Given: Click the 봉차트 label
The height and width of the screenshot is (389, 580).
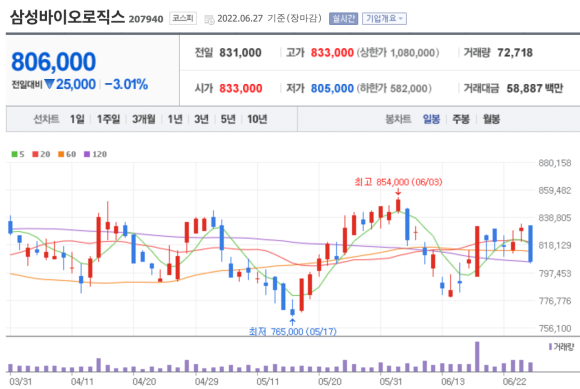Looking at the screenshot, I should [x=398, y=119].
